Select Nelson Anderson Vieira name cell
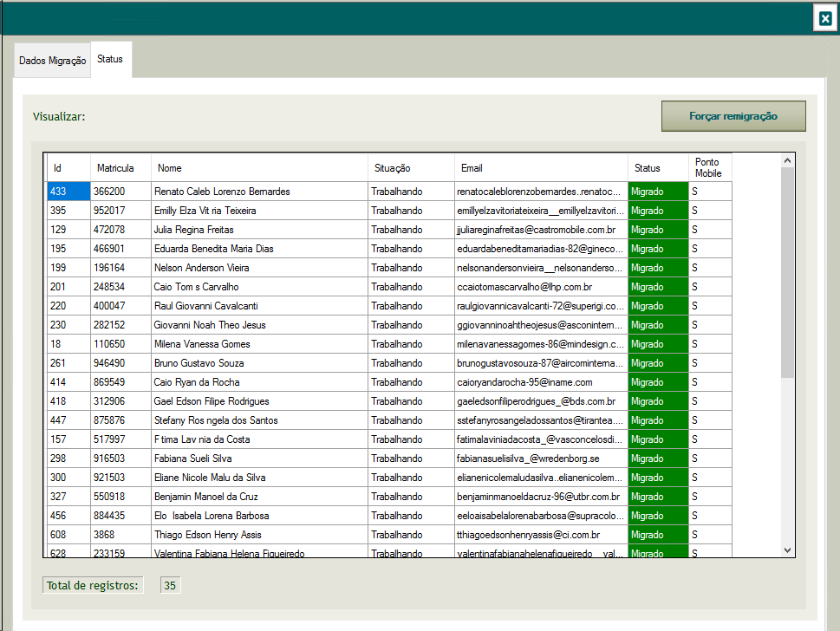 click(259, 268)
